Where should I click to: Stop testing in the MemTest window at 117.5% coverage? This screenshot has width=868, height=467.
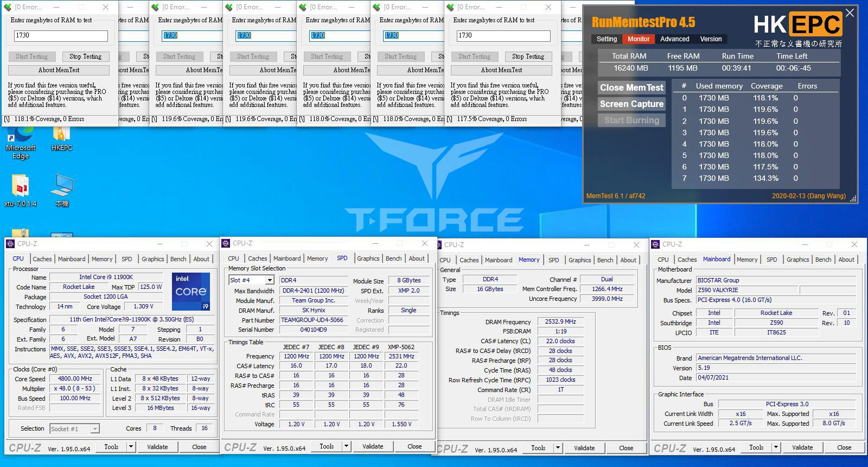click(x=528, y=56)
